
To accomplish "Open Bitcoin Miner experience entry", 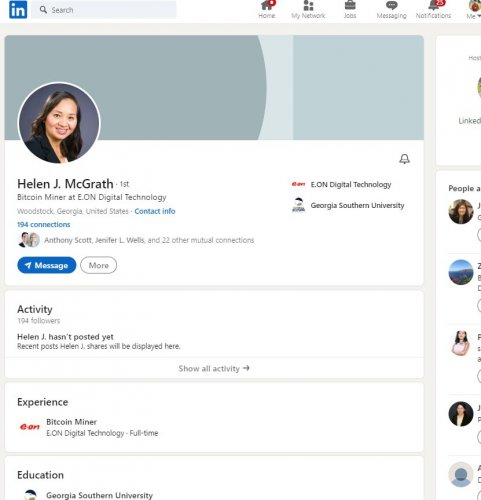I will 71,422.
